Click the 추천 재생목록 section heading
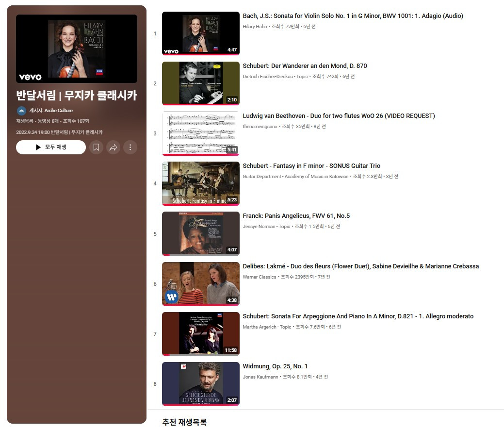 [184, 422]
